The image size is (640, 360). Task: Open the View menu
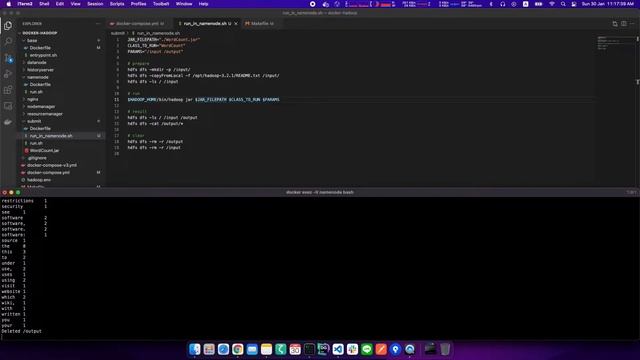click(x=76, y=4)
